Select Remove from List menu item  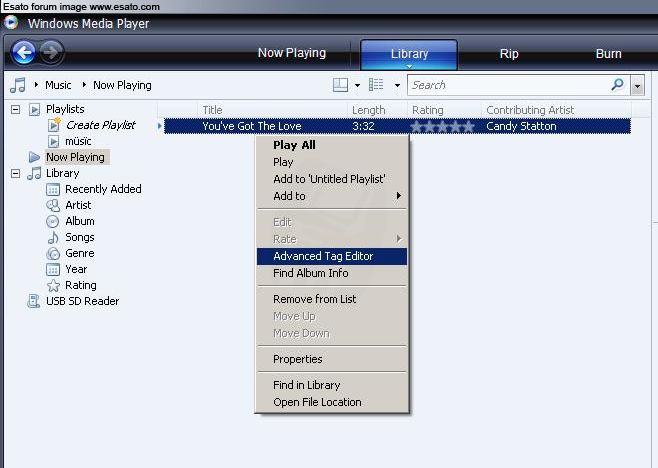click(x=332, y=299)
